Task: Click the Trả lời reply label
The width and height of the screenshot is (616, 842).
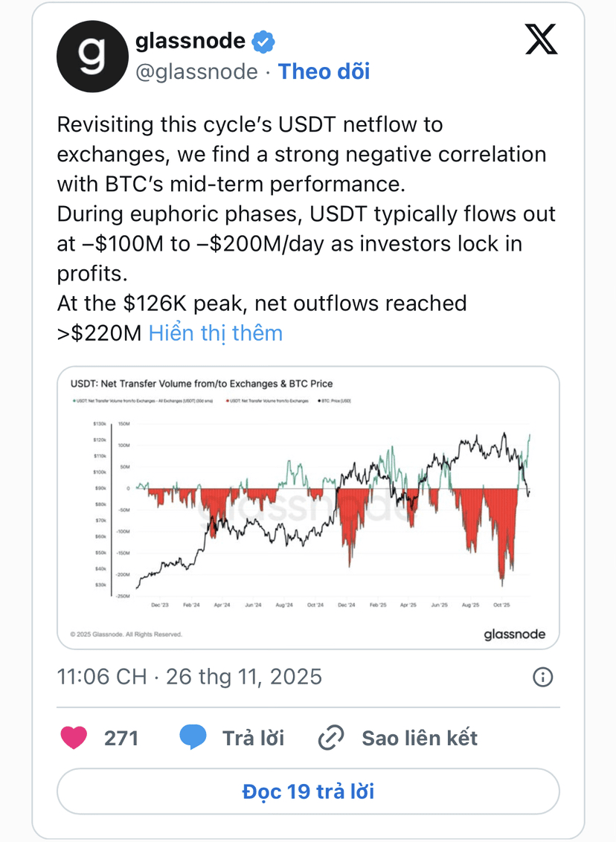Action: [x=253, y=738]
